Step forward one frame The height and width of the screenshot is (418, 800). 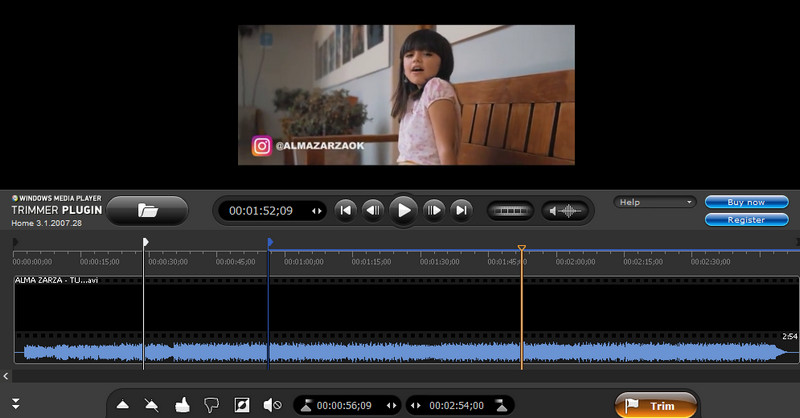(x=433, y=210)
